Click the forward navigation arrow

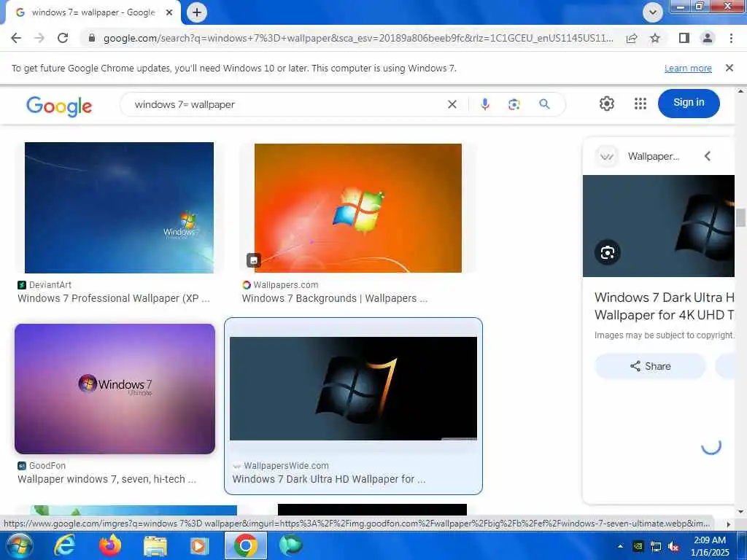(39, 38)
